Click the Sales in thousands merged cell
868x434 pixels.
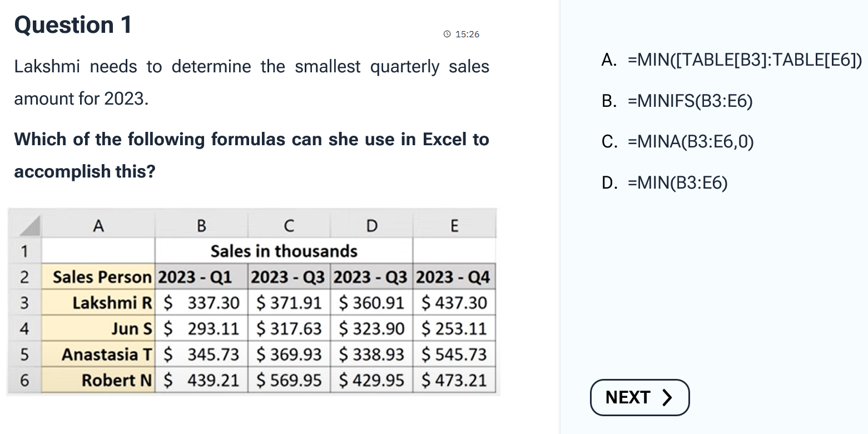tap(284, 251)
